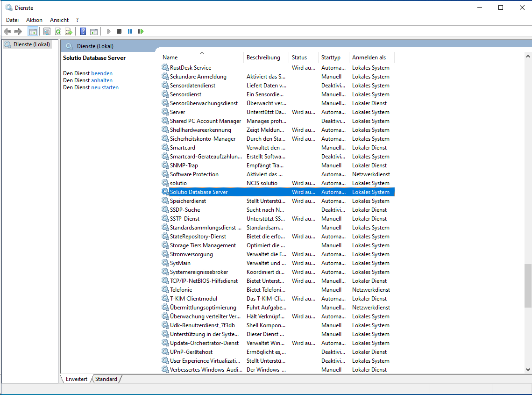The width and height of the screenshot is (532, 395).
Task: Toggle the show/hide console tree icon
Action: pos(33,31)
